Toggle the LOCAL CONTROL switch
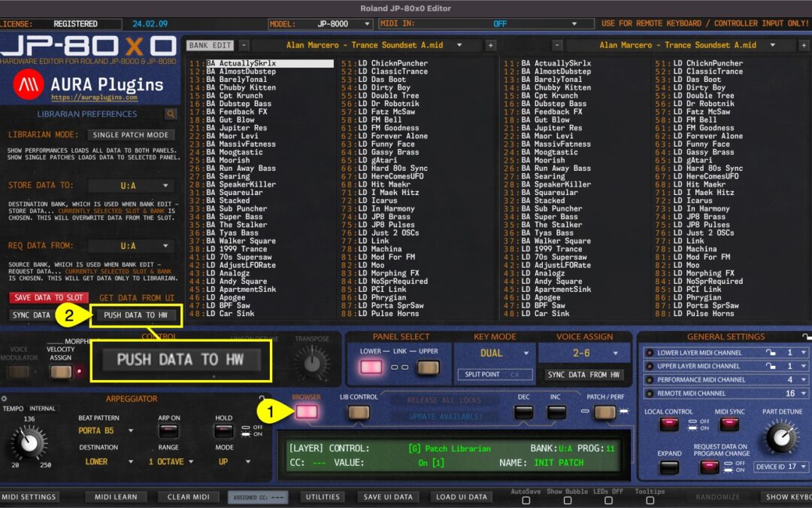This screenshot has height=508, width=812. pyautogui.click(x=670, y=425)
